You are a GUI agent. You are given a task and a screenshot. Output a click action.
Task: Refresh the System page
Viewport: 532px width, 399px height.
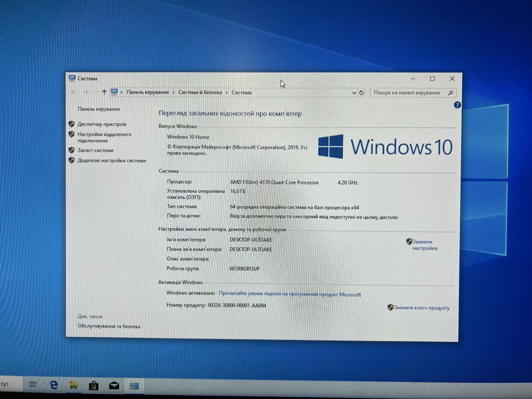(361, 93)
